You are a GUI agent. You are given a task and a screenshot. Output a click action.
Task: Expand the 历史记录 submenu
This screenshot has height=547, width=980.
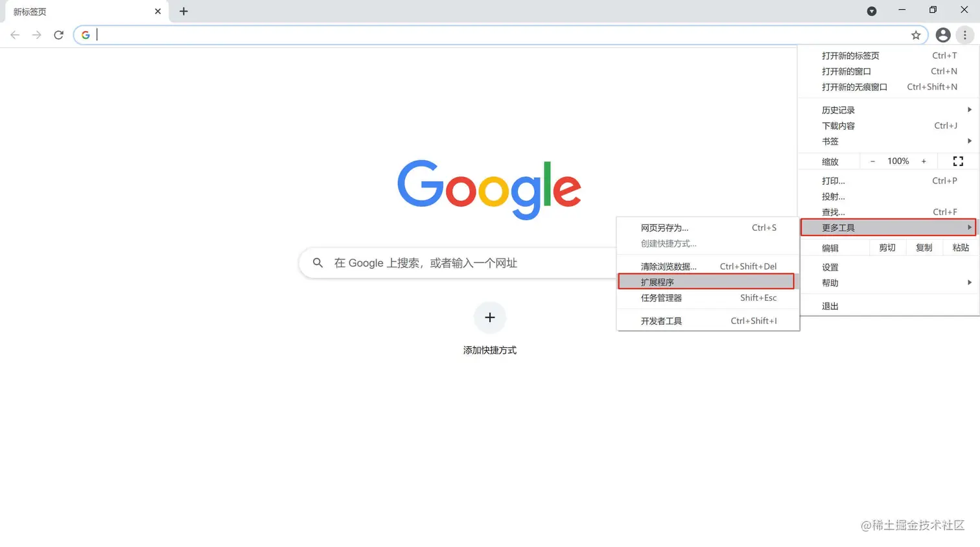tap(889, 110)
